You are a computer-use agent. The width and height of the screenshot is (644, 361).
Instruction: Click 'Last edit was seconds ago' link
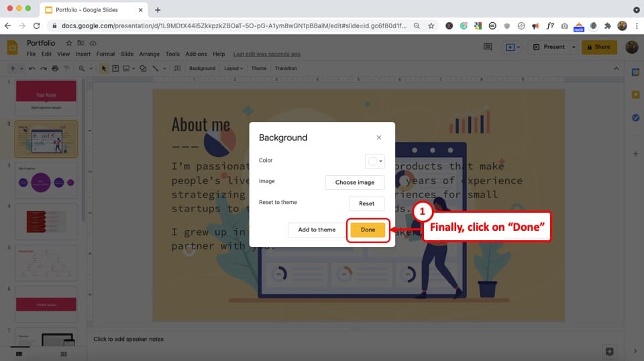(x=267, y=54)
